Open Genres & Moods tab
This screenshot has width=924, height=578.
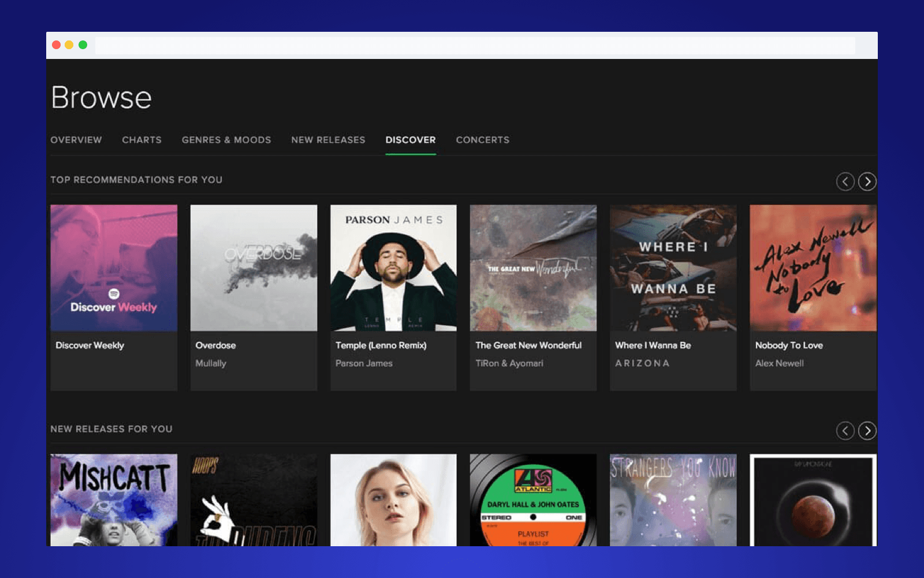pyautogui.click(x=226, y=140)
